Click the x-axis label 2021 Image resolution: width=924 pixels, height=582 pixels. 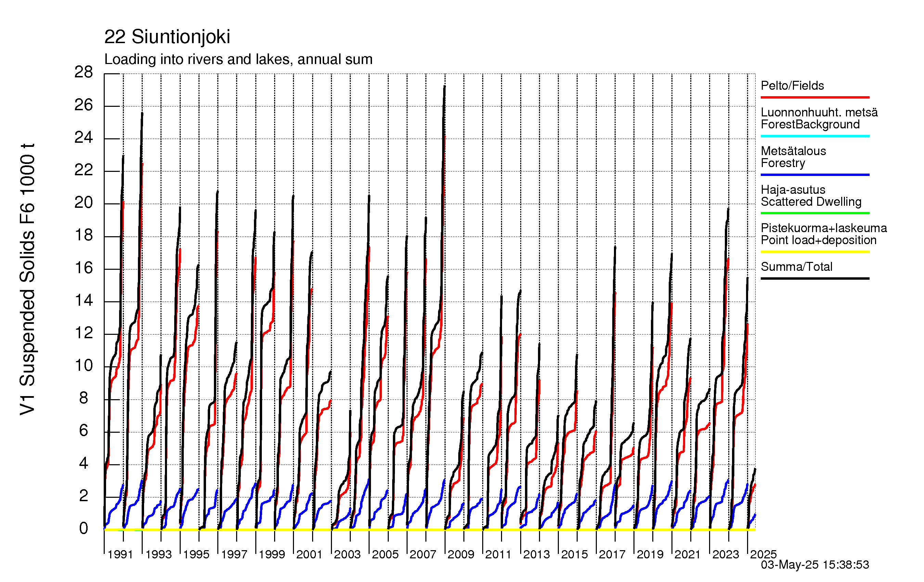click(687, 554)
